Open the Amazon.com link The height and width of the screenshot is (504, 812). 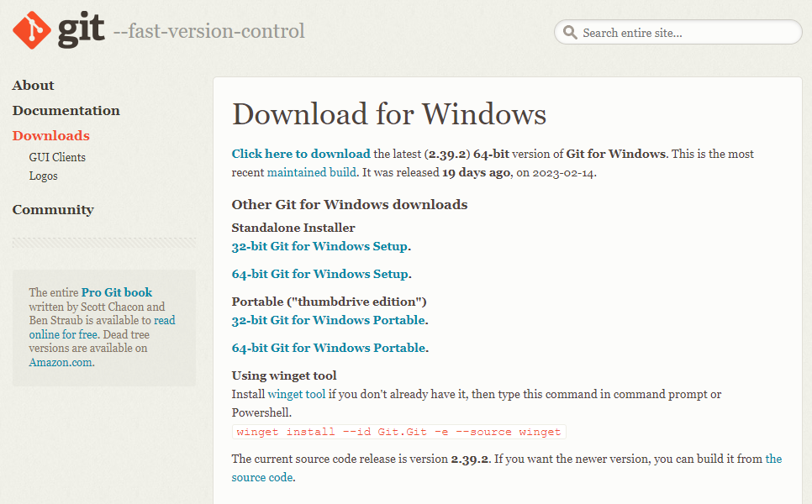tap(61, 362)
